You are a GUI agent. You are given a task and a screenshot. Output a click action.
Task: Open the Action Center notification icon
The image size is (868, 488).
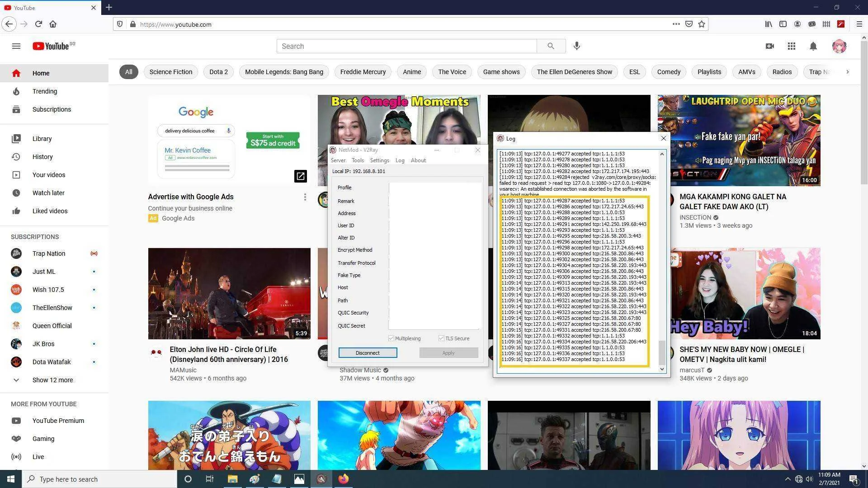854,479
